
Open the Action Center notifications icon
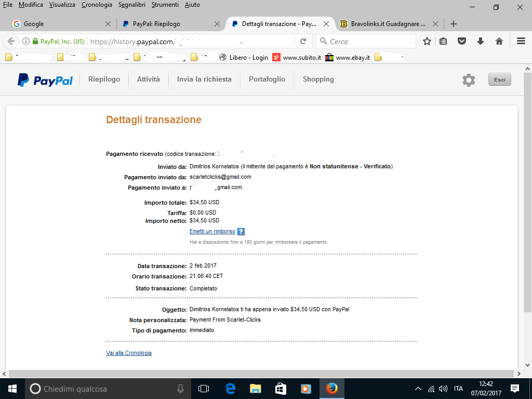515,389
